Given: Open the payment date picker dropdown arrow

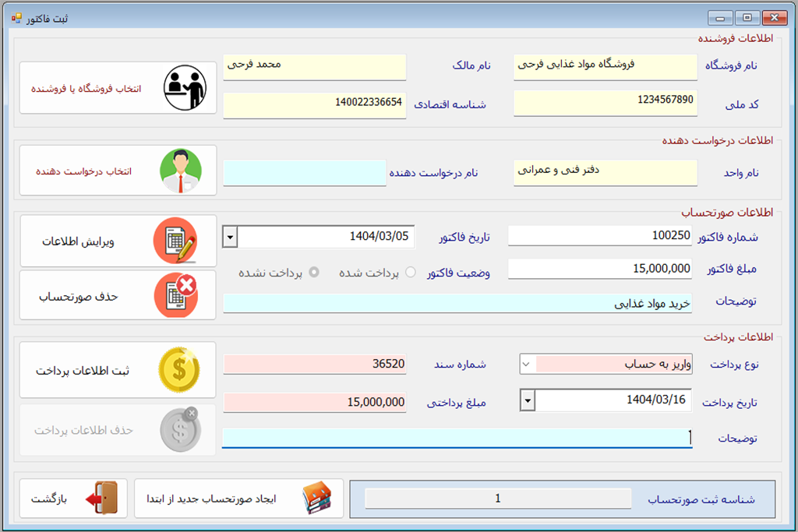Looking at the screenshot, I should [x=527, y=400].
